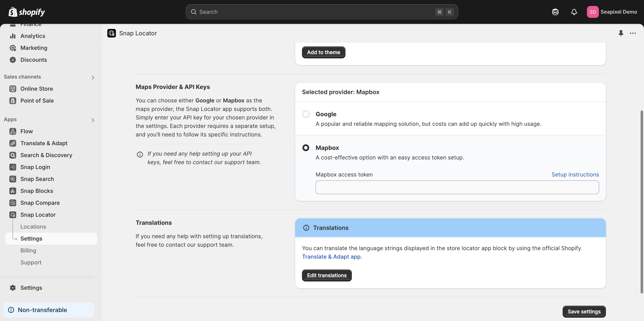Open the Seapixel Demo account menu

point(612,12)
